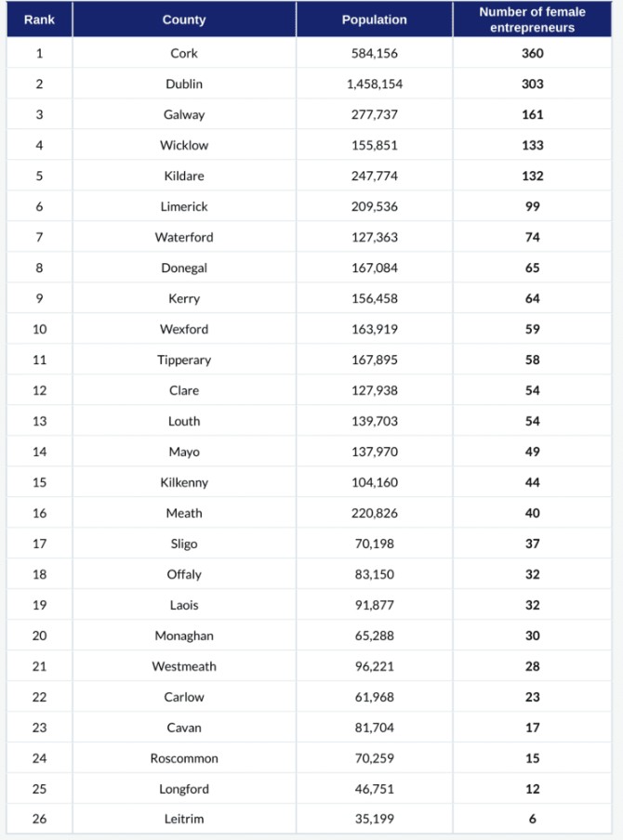623x840 pixels.
Task: Click Mayo's population 137,970
Action: pyautogui.click(x=374, y=452)
